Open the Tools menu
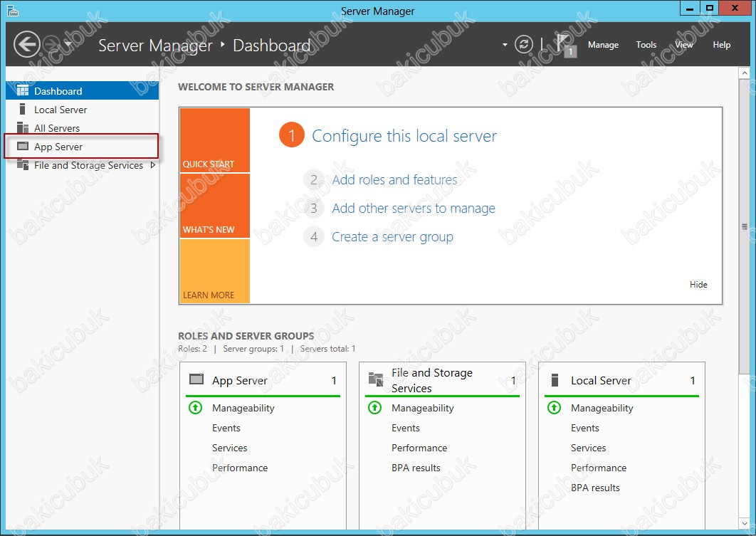This screenshot has height=536, width=756. click(646, 45)
